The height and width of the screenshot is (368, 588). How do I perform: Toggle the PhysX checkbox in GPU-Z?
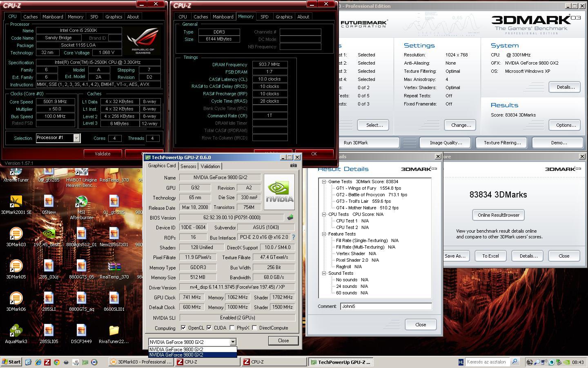232,328
